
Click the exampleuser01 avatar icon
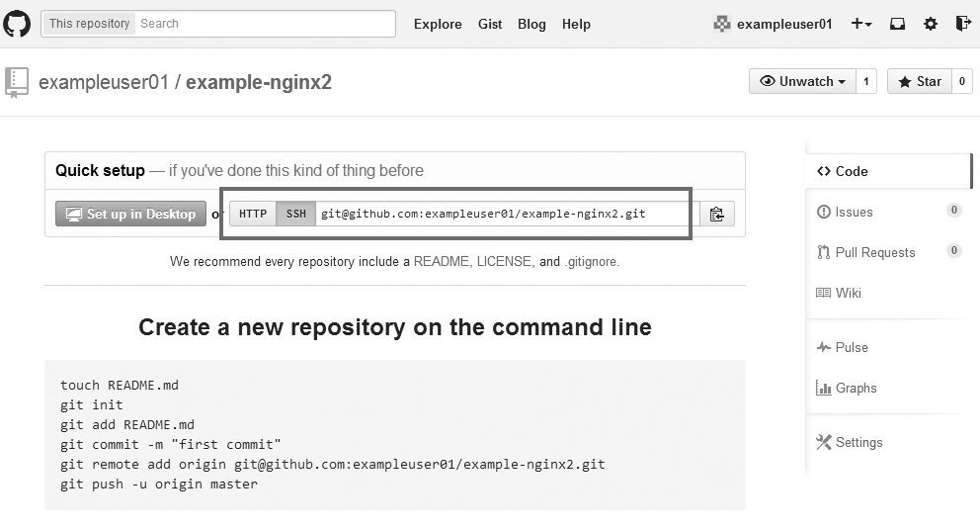(722, 24)
